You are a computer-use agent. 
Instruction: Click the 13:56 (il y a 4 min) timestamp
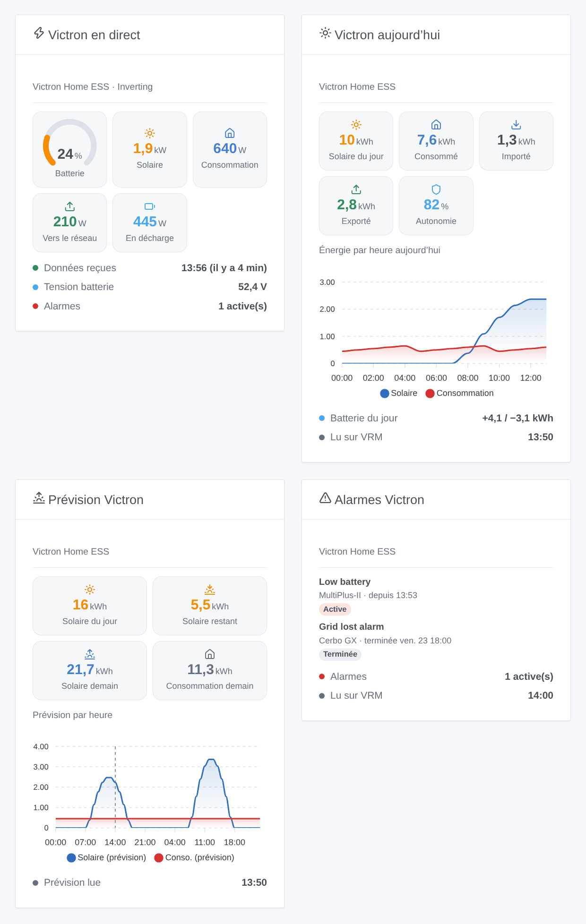pyautogui.click(x=224, y=268)
